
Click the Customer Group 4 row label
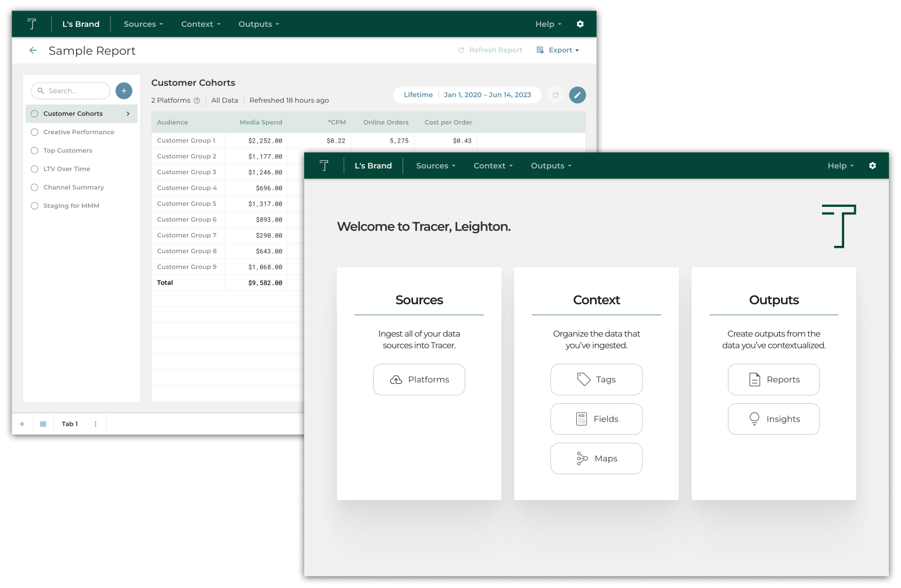point(187,188)
